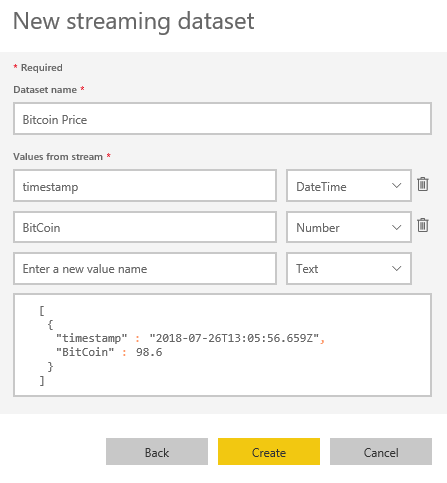Click the Bitcoin Price dataset name field
The image size is (447, 483).
click(x=222, y=119)
